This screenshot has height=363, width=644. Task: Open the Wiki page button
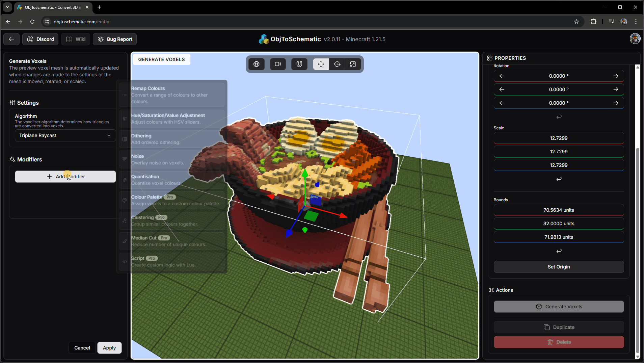point(76,39)
